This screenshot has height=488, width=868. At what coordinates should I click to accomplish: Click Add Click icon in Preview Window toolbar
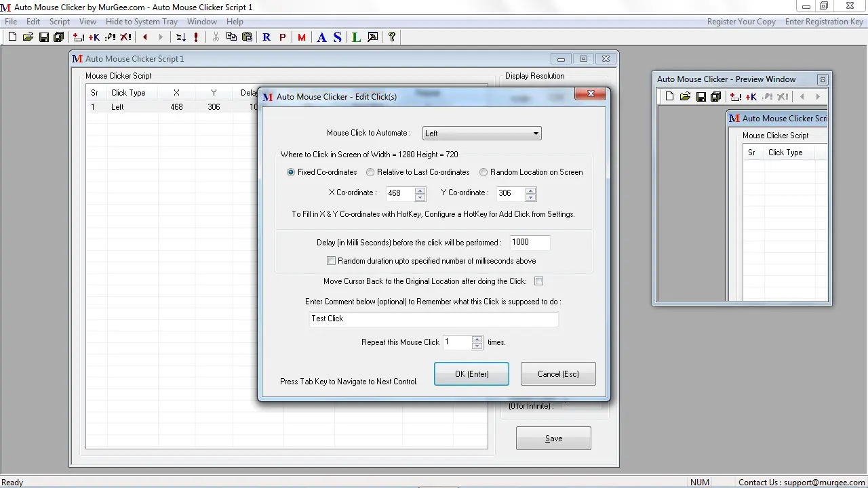point(736,97)
